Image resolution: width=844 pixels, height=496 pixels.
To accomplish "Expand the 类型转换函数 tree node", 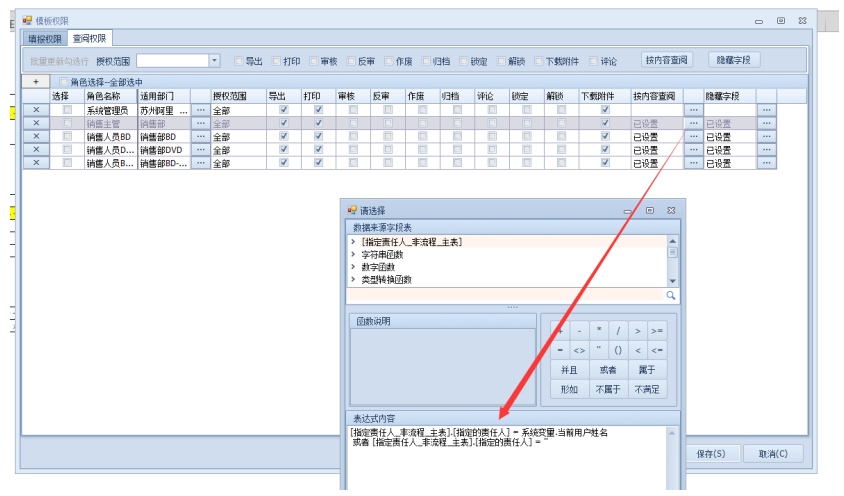I will 353,280.
